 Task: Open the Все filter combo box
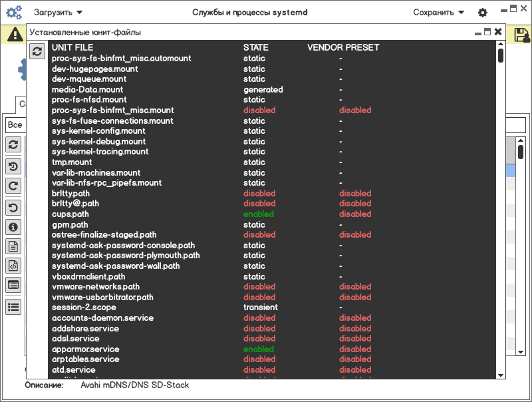point(15,125)
